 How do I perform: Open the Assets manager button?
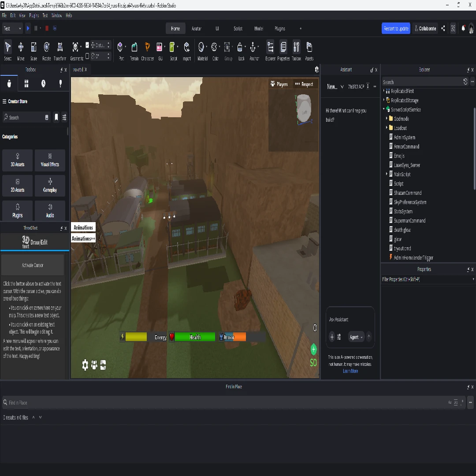click(x=309, y=50)
